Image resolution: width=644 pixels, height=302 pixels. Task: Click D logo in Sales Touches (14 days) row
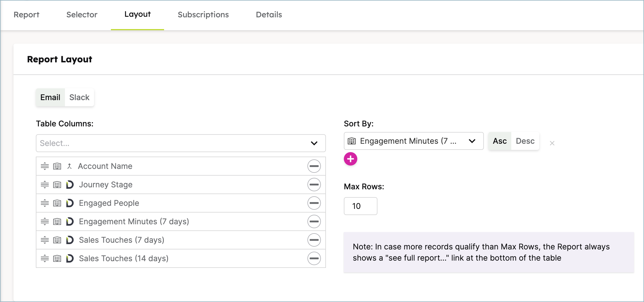pyautogui.click(x=70, y=258)
